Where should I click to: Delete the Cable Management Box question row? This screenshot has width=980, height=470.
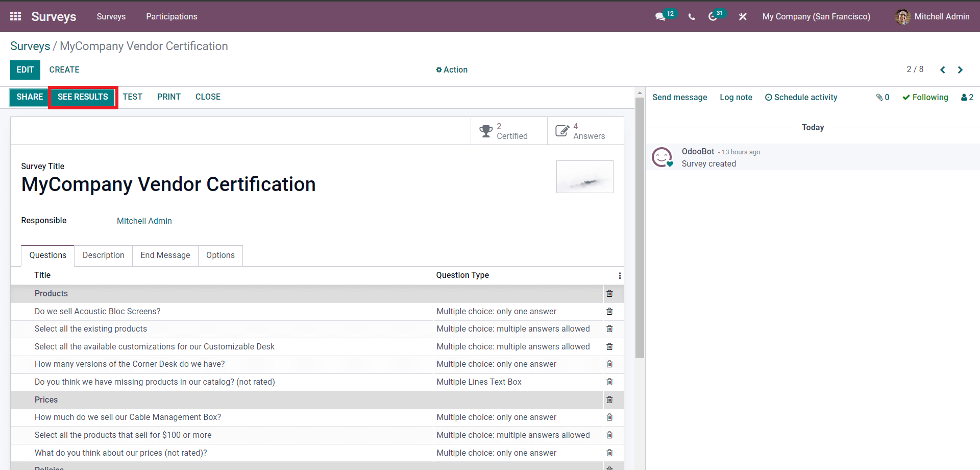tap(609, 417)
